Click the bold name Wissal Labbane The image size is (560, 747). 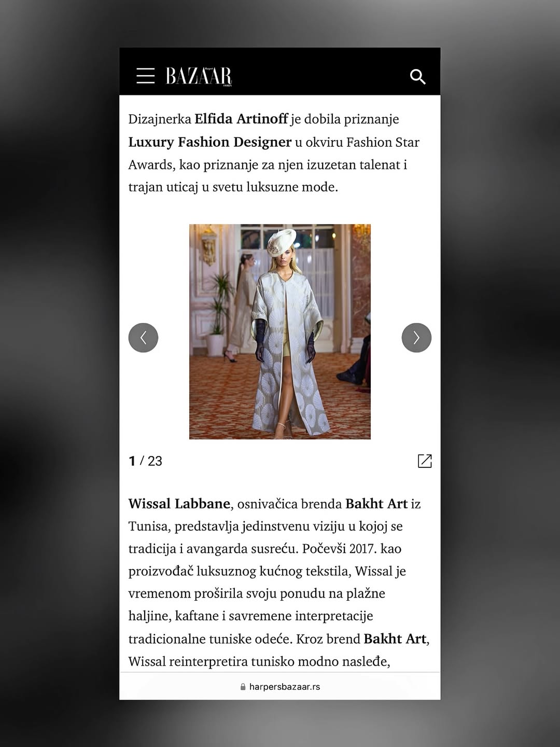pos(179,504)
